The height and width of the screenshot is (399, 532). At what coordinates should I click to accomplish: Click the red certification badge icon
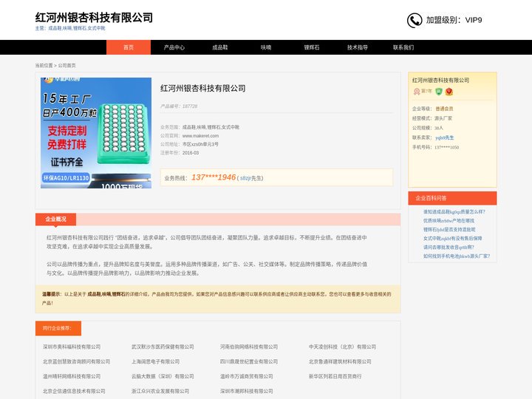pyautogui.click(x=449, y=92)
